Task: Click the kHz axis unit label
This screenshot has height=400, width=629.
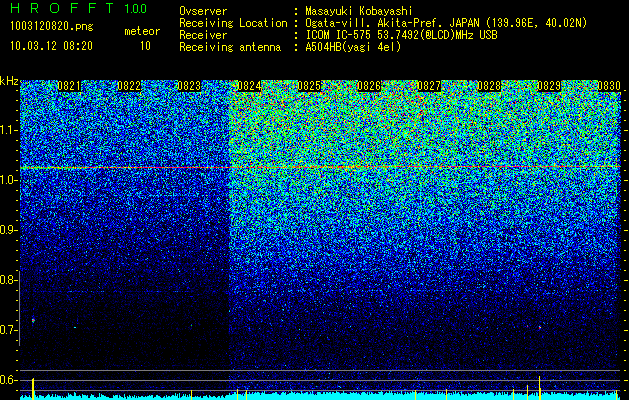Action: click(9, 81)
